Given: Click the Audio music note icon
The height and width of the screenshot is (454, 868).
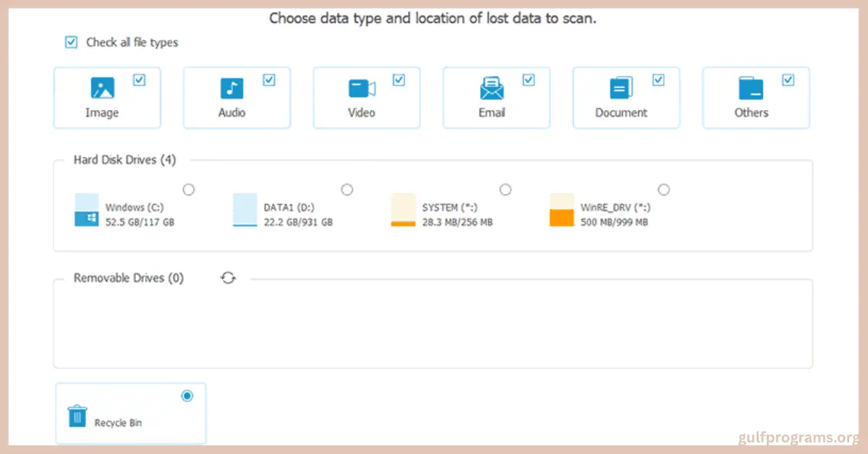Looking at the screenshot, I should [231, 88].
